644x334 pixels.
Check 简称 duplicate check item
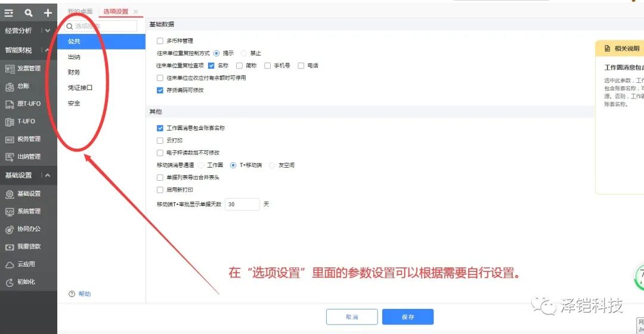(x=240, y=66)
